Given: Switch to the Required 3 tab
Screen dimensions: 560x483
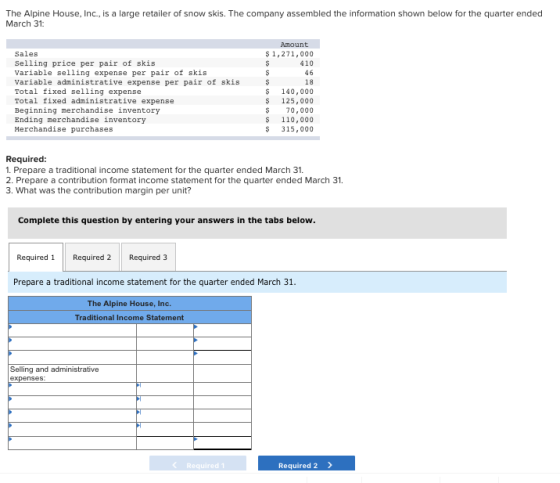Looking at the screenshot, I should pos(148,257).
